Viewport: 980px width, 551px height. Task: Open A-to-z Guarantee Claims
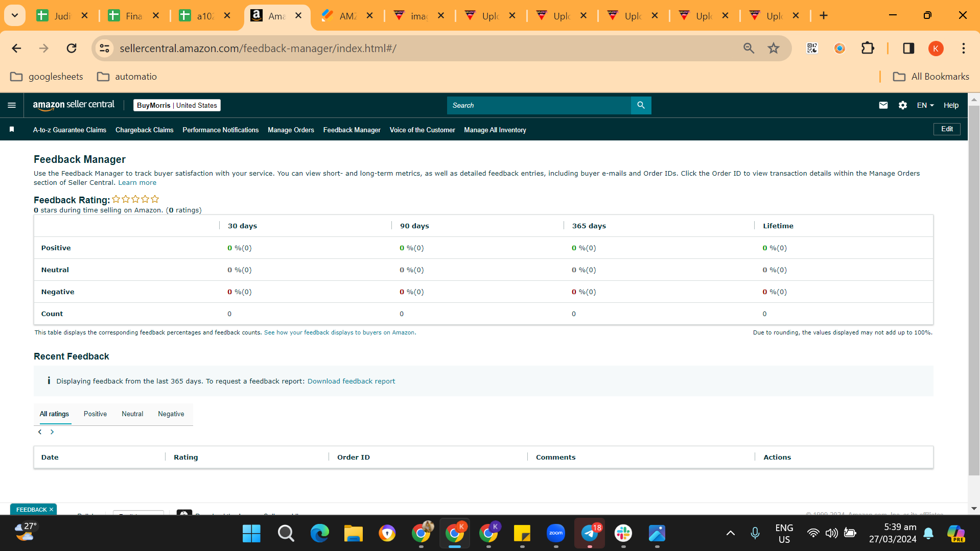(69, 130)
